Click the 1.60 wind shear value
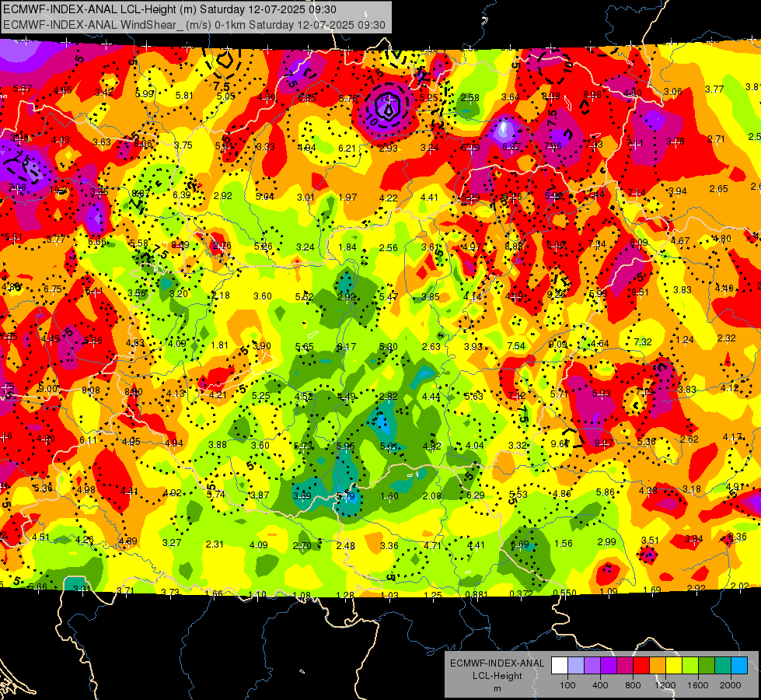This screenshot has width=761, height=700. pos(389,496)
